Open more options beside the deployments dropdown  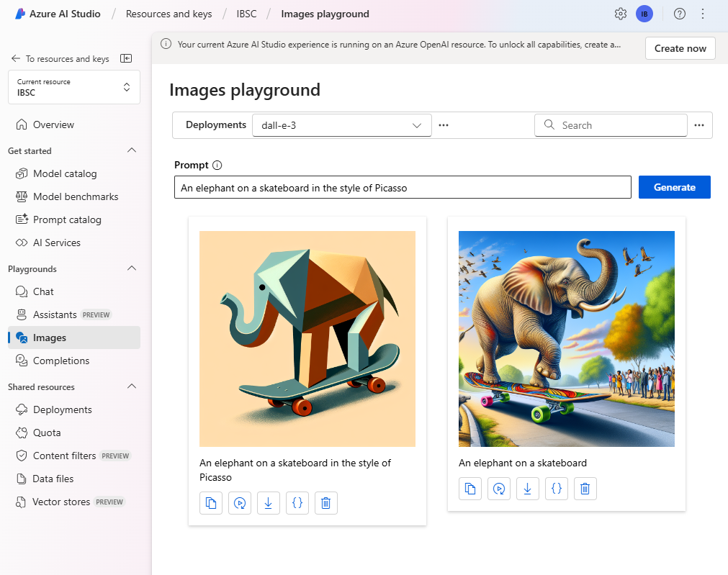click(444, 125)
